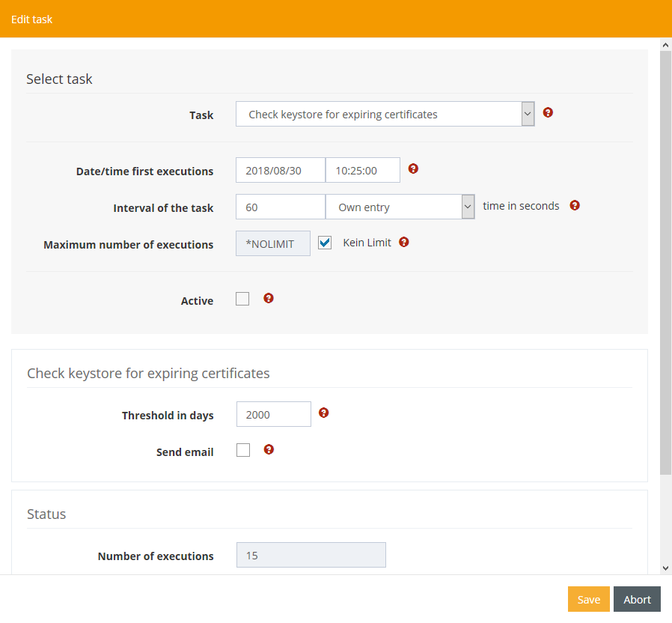The image size is (672, 623).
Task: Click the Number of executions field
Action: pos(311,556)
